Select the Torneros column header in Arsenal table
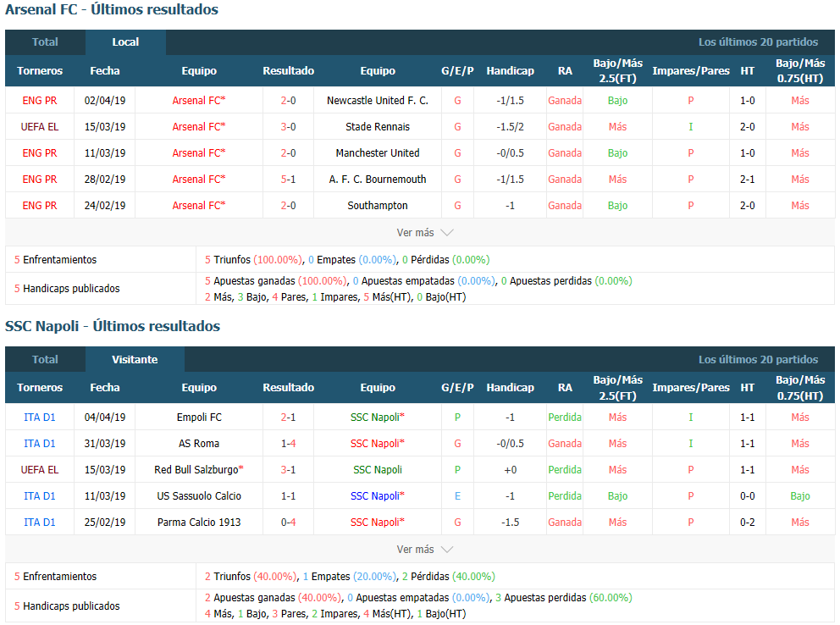Image resolution: width=840 pixels, height=625 pixels. coord(40,70)
